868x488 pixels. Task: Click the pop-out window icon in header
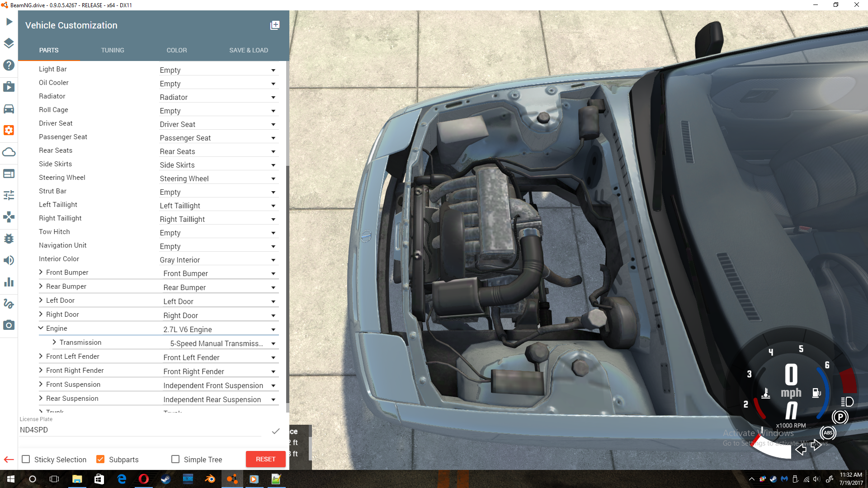[275, 25]
